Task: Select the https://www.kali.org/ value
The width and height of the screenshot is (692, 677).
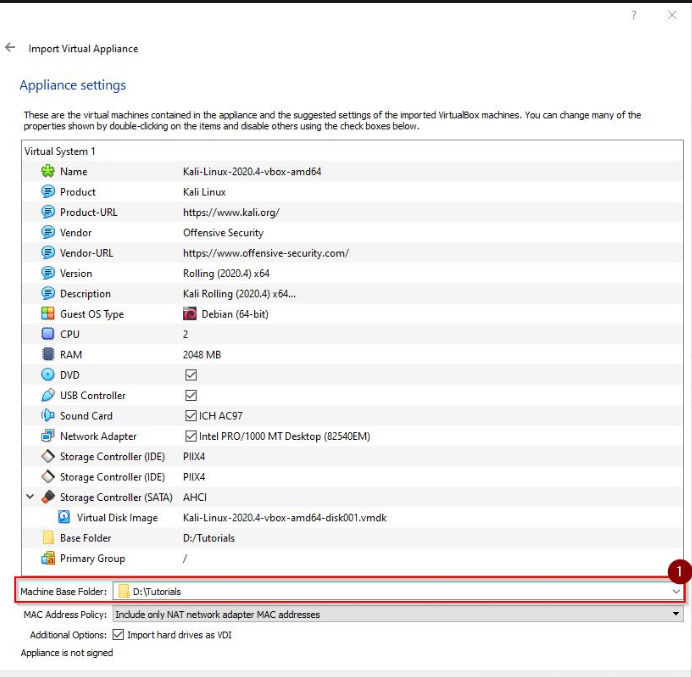Action: coord(231,212)
